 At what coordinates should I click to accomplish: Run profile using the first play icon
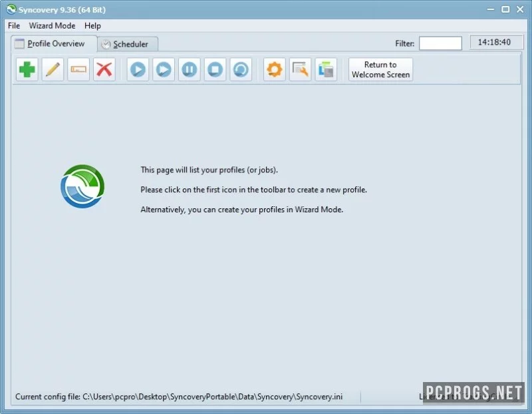click(x=138, y=70)
